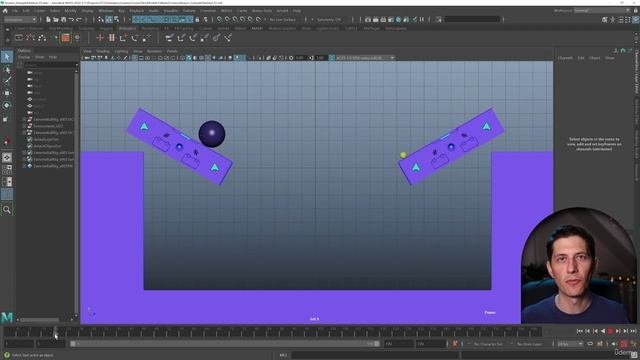The width and height of the screenshot is (640, 360).
Task: Switch to single-pane layout button
Action: (7, 157)
